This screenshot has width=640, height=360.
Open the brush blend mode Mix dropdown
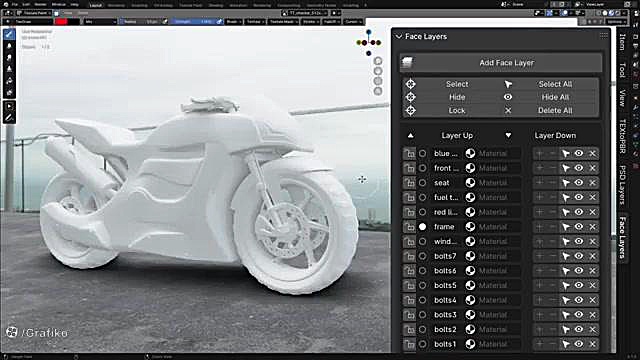coord(100,22)
